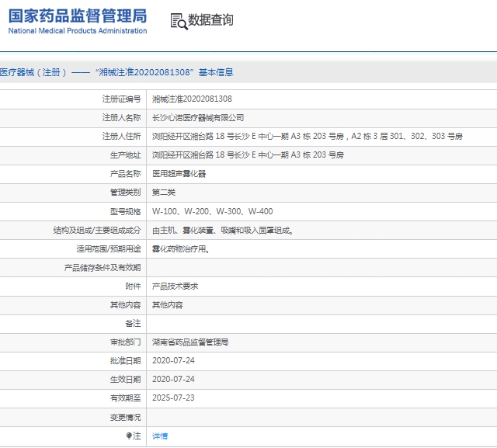Click the 管理类别 label
497x448 pixels.
click(x=126, y=193)
